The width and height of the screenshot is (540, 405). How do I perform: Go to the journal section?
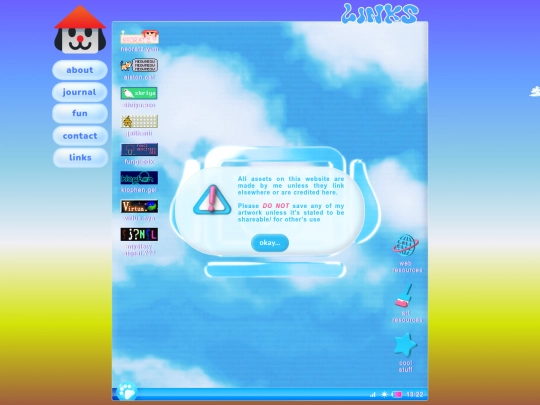80,92
